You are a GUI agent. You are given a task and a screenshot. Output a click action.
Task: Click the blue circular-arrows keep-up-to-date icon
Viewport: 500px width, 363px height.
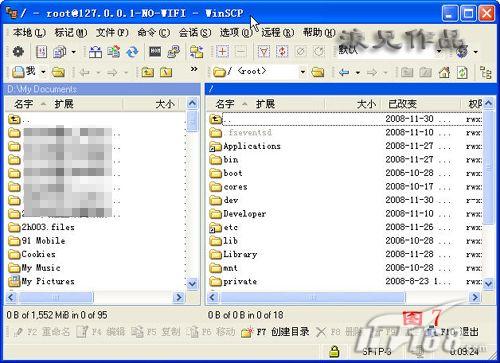click(x=132, y=52)
